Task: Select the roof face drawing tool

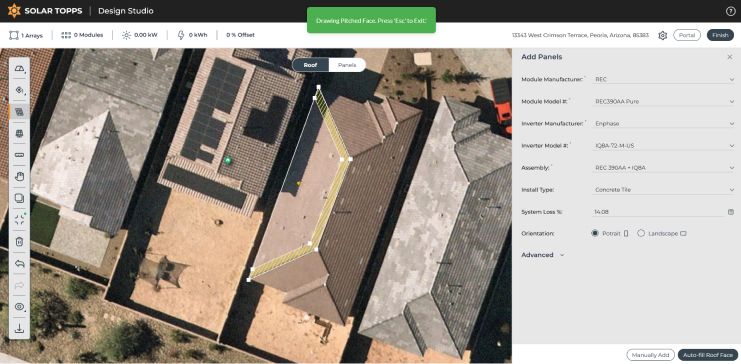Action: [x=19, y=69]
